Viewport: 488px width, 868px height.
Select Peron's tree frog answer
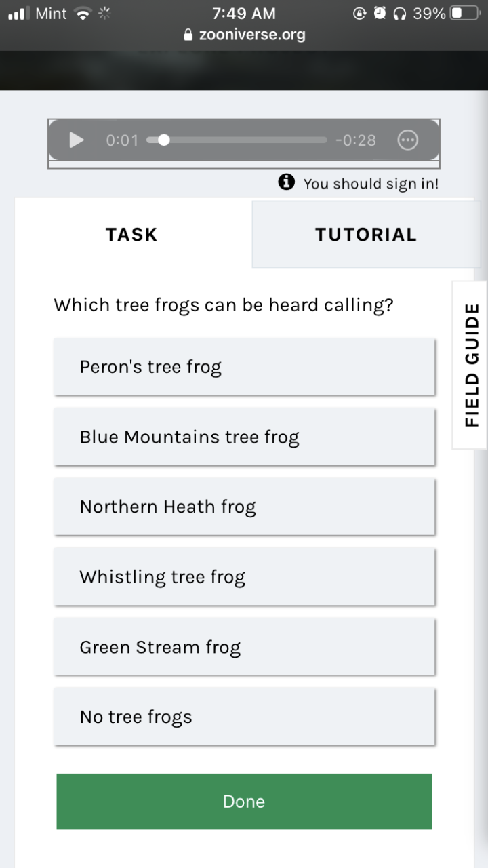pyautogui.click(x=244, y=367)
